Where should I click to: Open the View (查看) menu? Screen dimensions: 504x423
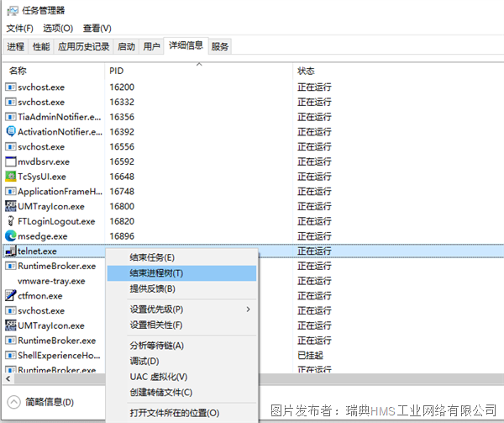[97, 29]
